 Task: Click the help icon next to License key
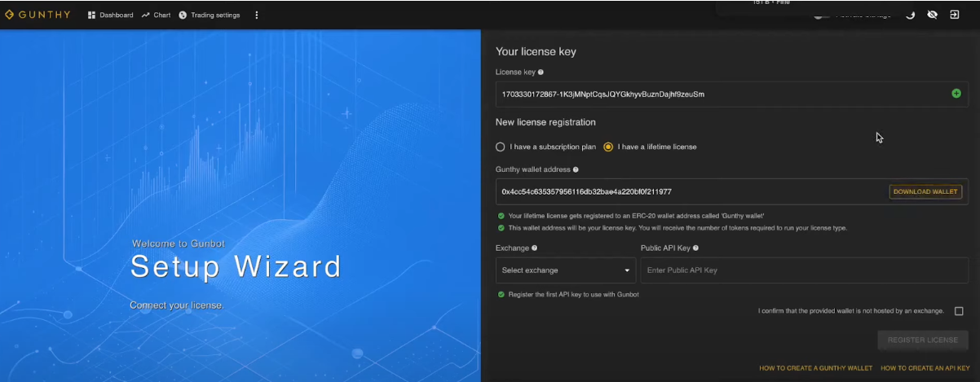541,72
